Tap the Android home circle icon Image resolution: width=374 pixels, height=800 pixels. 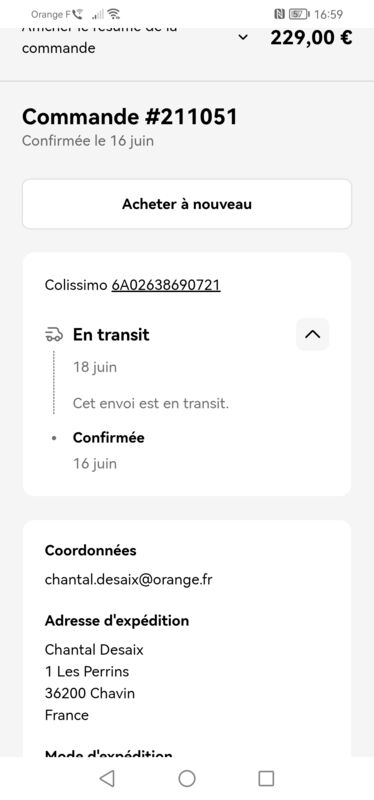click(x=187, y=778)
